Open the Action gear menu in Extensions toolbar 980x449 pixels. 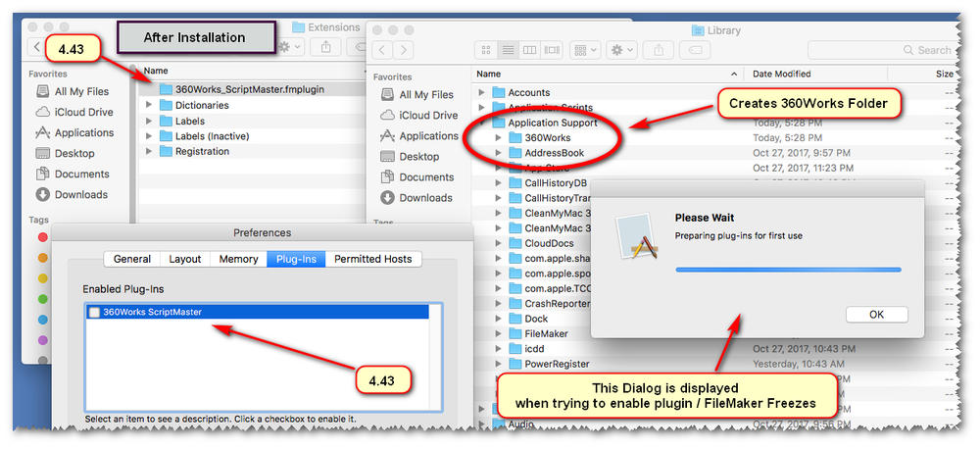pos(290,47)
